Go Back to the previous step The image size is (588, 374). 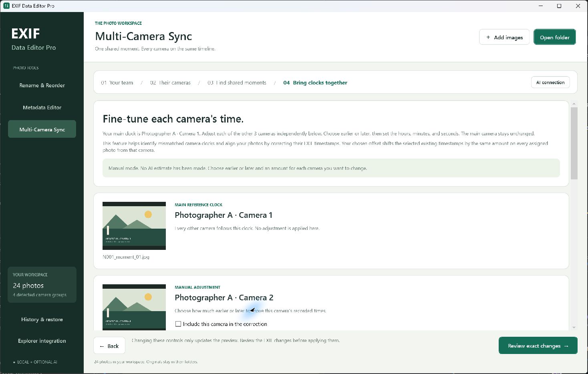tap(109, 346)
